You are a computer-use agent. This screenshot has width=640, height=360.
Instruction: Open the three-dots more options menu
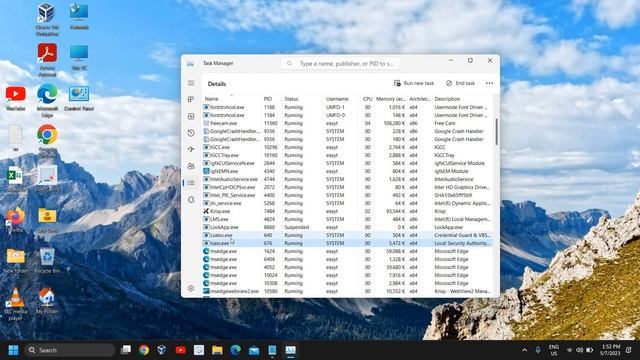(x=489, y=83)
